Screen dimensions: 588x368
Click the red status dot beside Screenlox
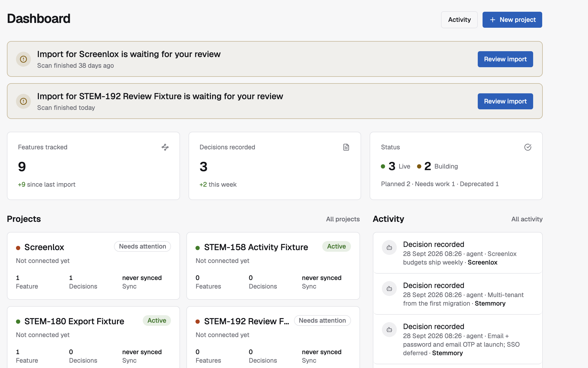coord(18,248)
